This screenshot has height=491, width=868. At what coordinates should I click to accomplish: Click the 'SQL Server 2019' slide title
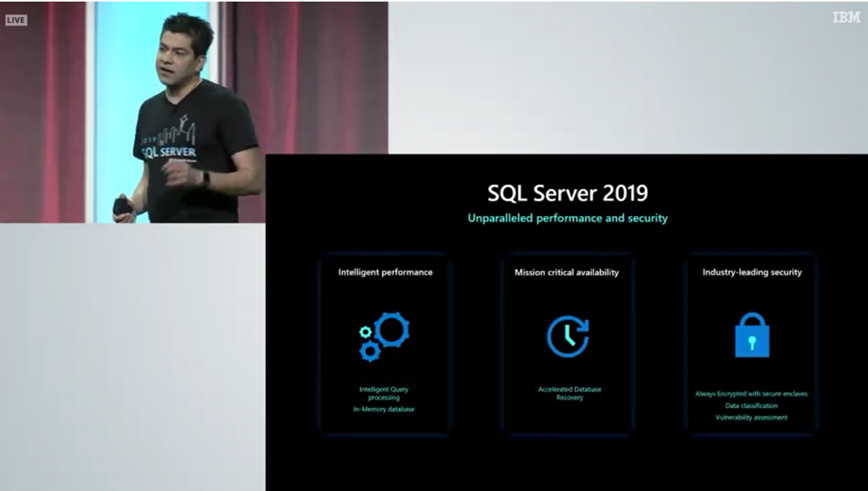(567, 193)
